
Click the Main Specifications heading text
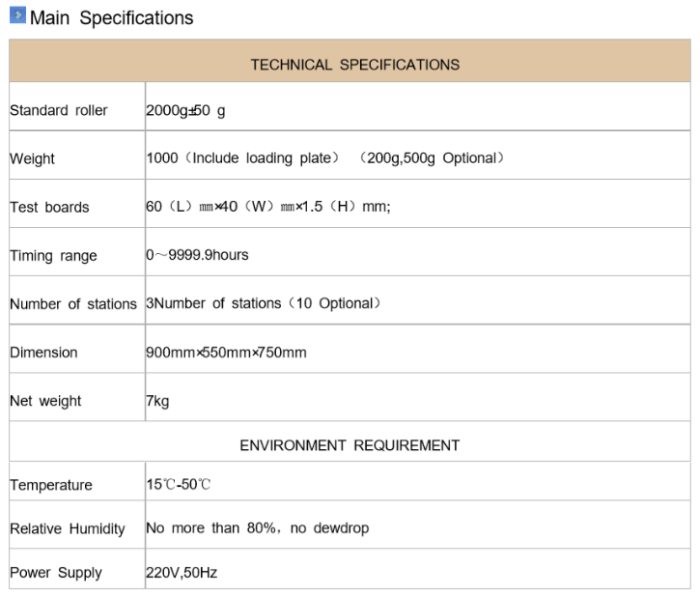[112, 18]
